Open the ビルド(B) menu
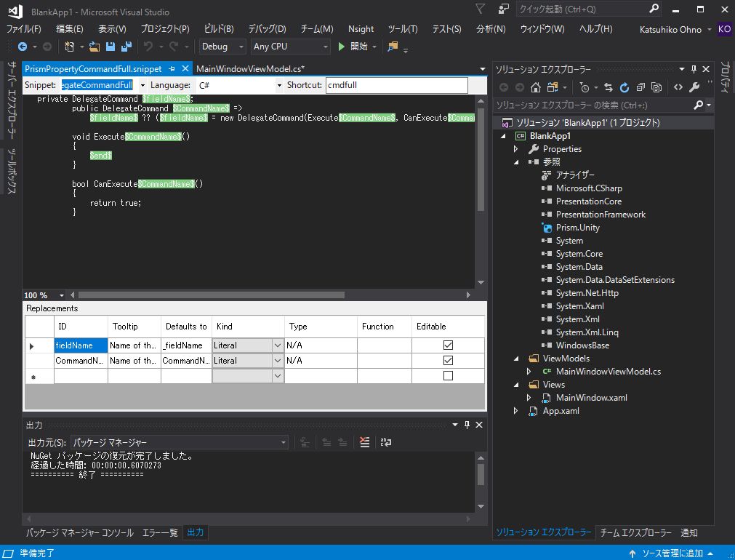 click(219, 29)
